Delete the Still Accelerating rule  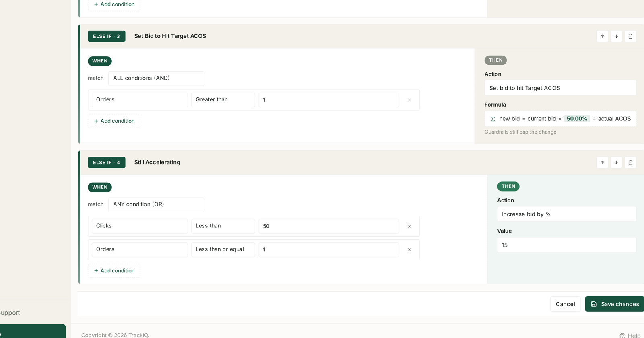tap(630, 163)
